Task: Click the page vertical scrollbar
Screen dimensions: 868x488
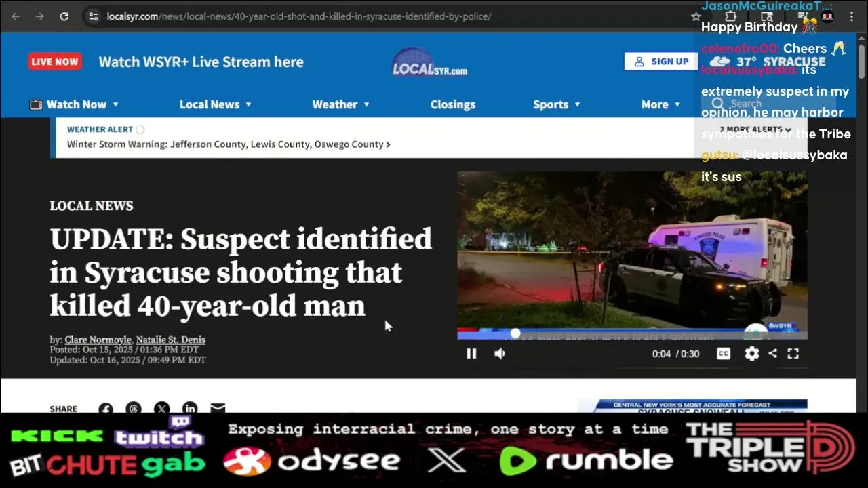Action: 861,61
